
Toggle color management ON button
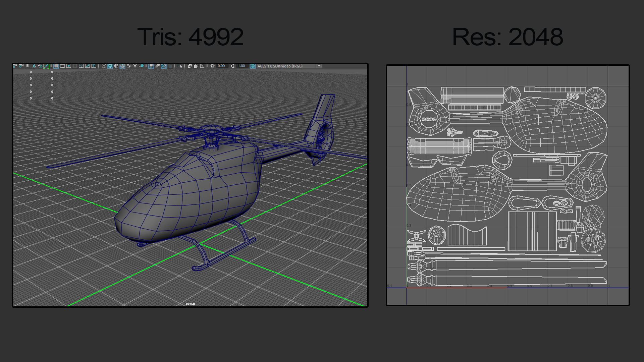[x=253, y=66]
